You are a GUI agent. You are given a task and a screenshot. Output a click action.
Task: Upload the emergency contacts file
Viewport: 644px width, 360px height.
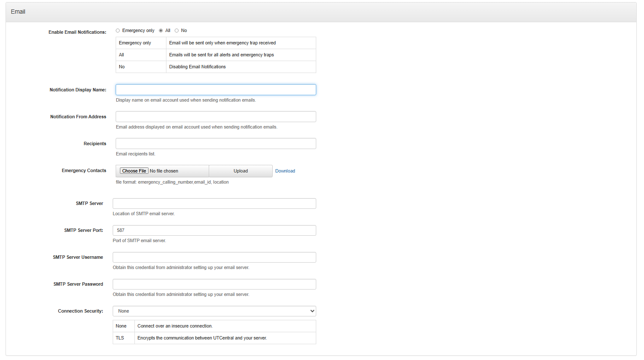click(241, 171)
